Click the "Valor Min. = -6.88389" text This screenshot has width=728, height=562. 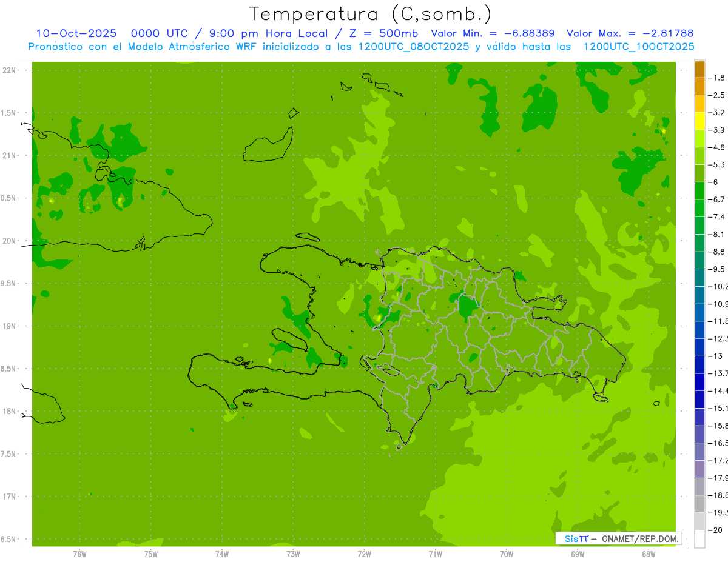point(493,33)
